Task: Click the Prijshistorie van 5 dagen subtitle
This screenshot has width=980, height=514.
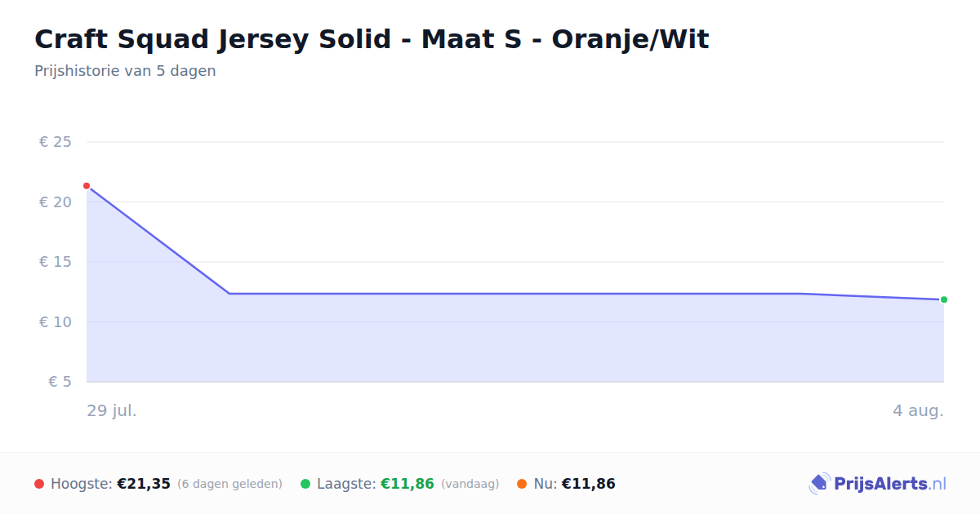Action: pos(125,71)
